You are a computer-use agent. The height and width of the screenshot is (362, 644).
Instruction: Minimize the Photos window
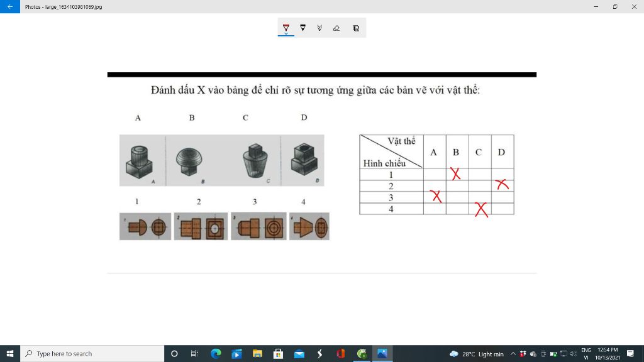click(x=596, y=6)
